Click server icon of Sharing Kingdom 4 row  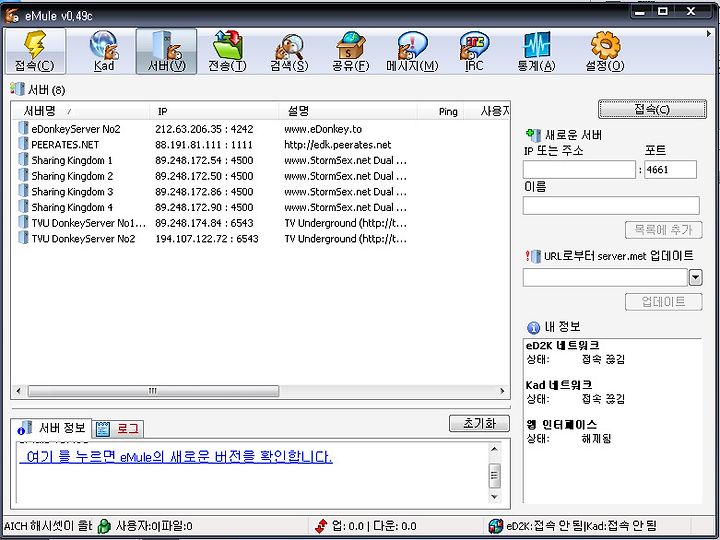pos(23,206)
